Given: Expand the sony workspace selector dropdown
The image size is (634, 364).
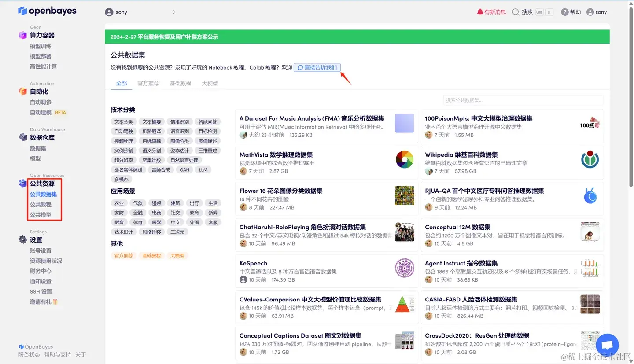Looking at the screenshot, I should tap(140, 12).
